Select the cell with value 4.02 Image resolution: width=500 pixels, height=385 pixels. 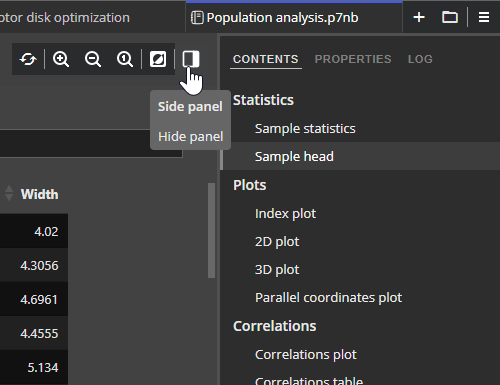tap(34, 231)
